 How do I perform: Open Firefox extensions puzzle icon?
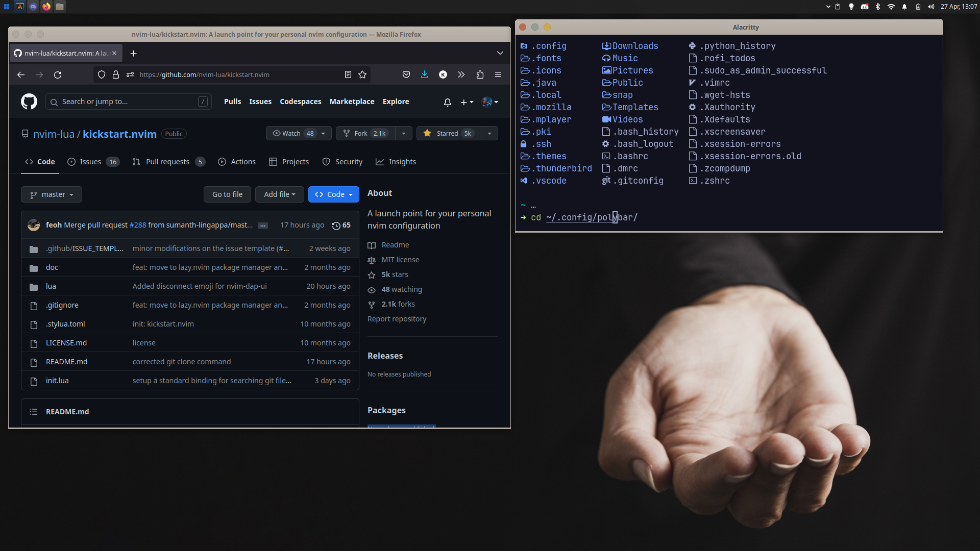[x=480, y=74]
